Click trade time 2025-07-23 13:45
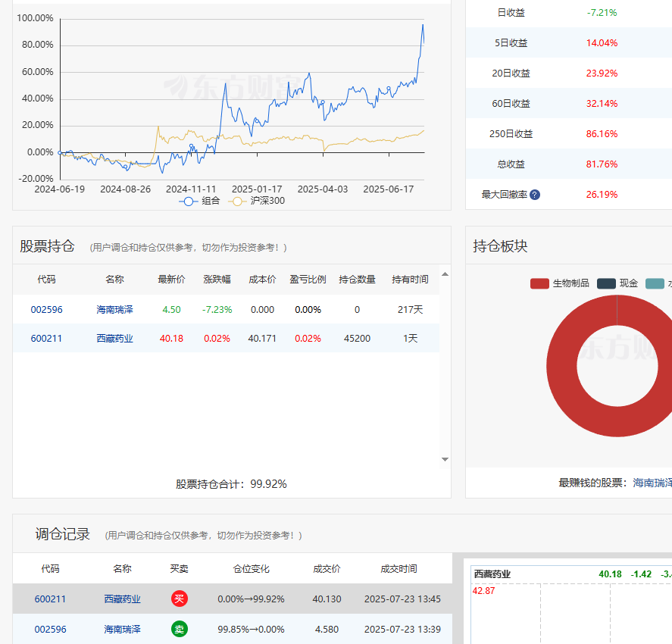This screenshot has height=644, width=672. [x=402, y=599]
